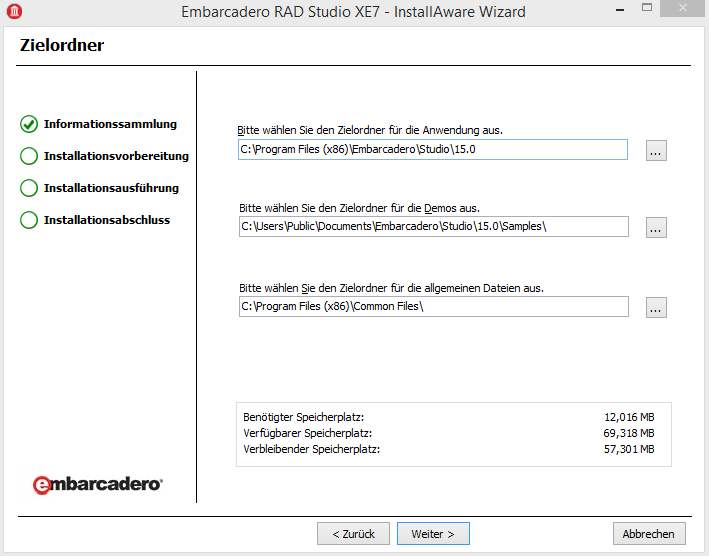Viewport: 709px width, 556px height.
Task: Go back with the Zurück button
Action: tap(353, 534)
